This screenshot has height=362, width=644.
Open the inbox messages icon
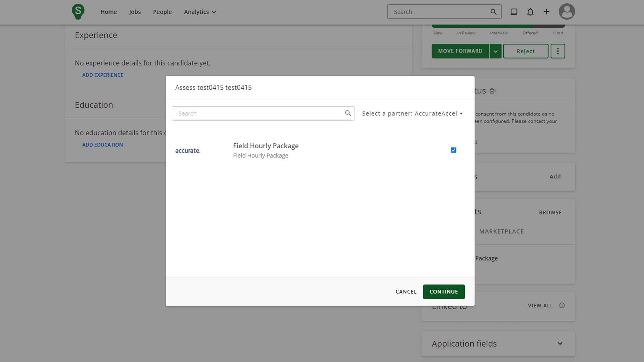pos(514,12)
